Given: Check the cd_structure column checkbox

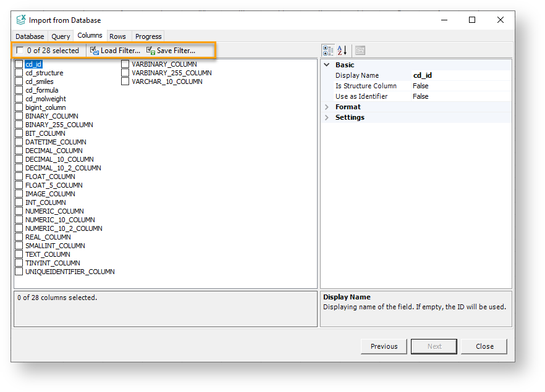Looking at the screenshot, I should [19, 73].
